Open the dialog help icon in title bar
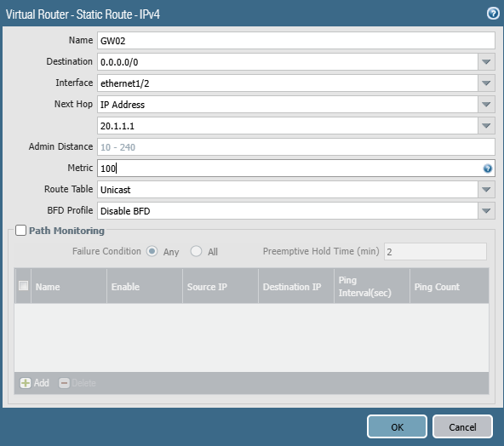Viewport: 504px width, 446px height. point(493,14)
